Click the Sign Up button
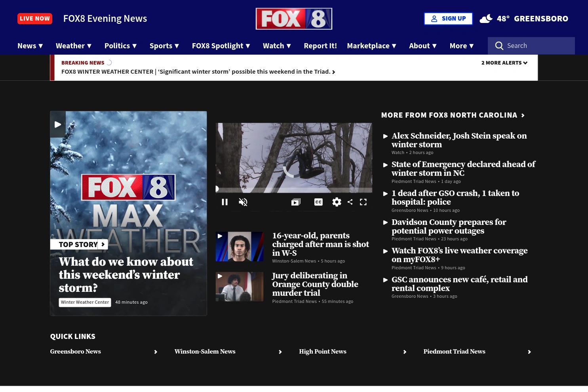 click(x=448, y=19)
